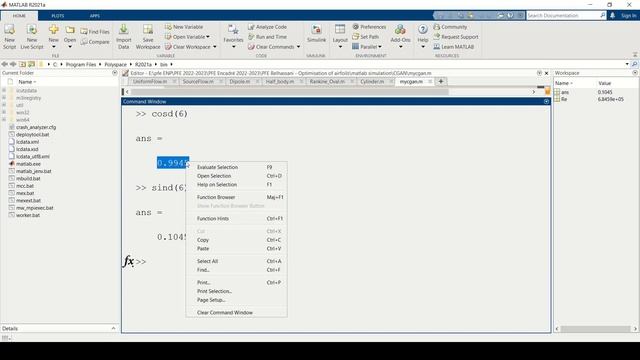Image resolution: width=640 pixels, height=360 pixels.
Task: Go back in folder navigation
Action: tap(4, 64)
